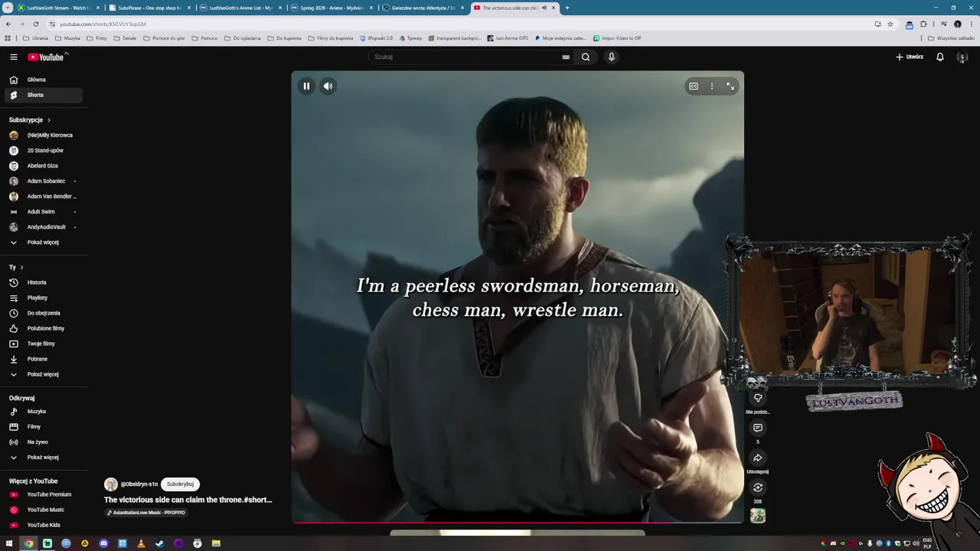Open Filmy under Odkrywaj
Viewport: 980px width, 551px height.
pyautogui.click(x=43, y=427)
